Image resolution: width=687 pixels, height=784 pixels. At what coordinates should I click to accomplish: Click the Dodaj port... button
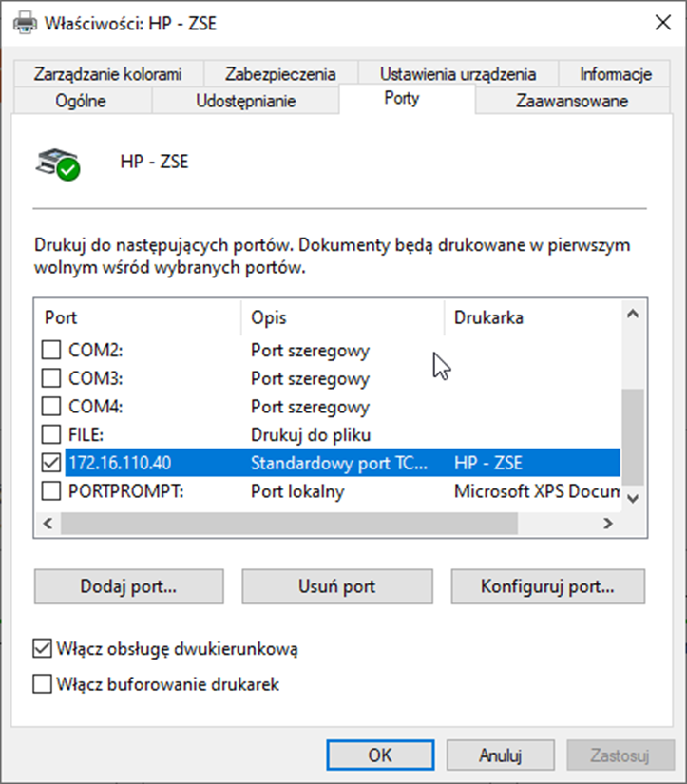point(128,586)
